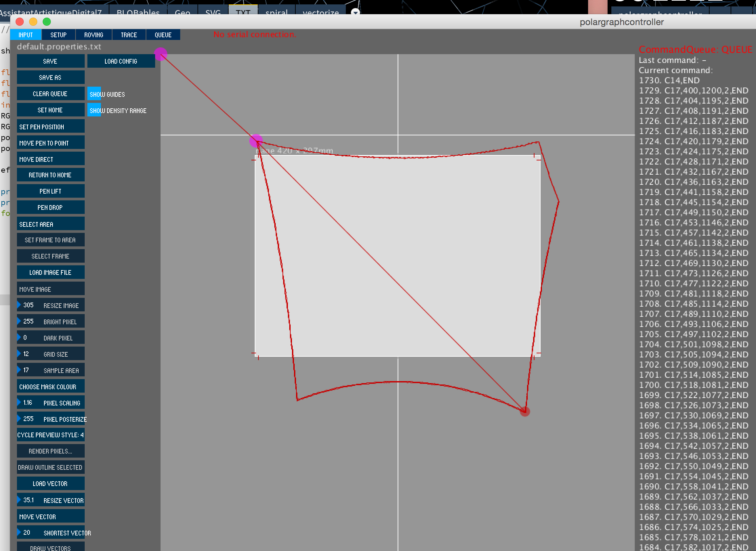
Task: Open the Queue tab
Action: tap(163, 35)
